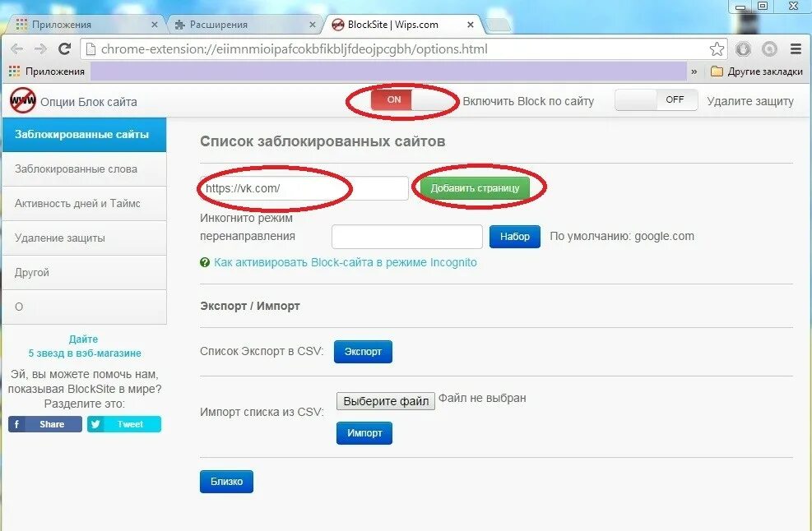Switch to the Расширения browser tab
The height and width of the screenshot is (531, 812).
244,25
